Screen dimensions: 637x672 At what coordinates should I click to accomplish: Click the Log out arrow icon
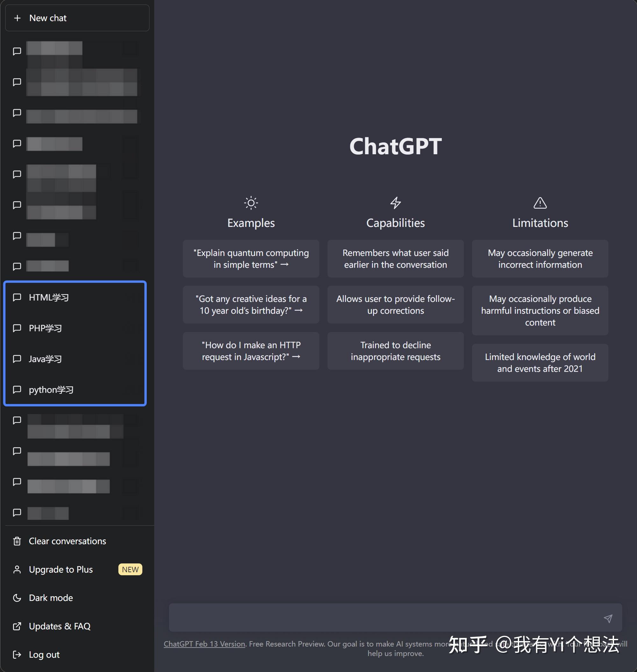(x=17, y=655)
